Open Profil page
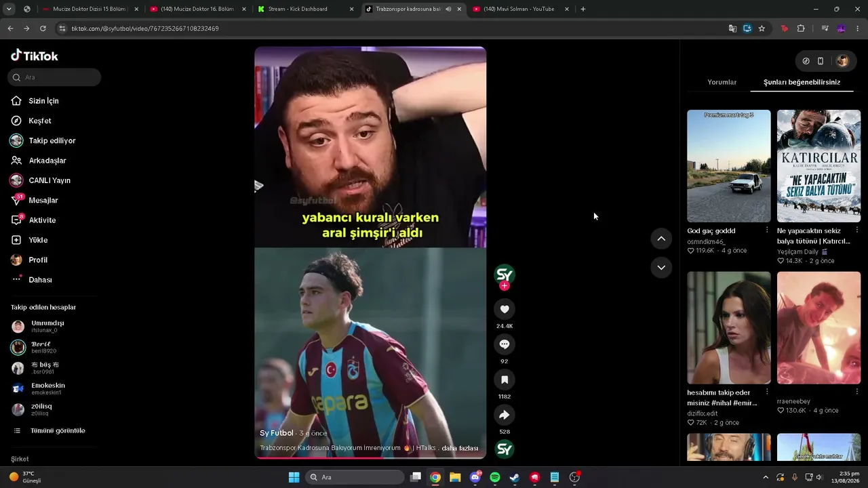Screen dimensions: 868x488 [x=29, y=260]
